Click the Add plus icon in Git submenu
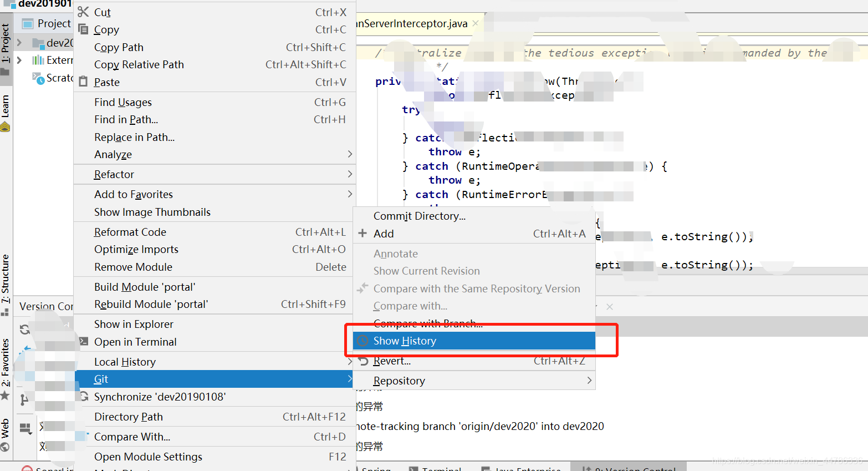The height and width of the screenshot is (471, 868). [x=362, y=233]
